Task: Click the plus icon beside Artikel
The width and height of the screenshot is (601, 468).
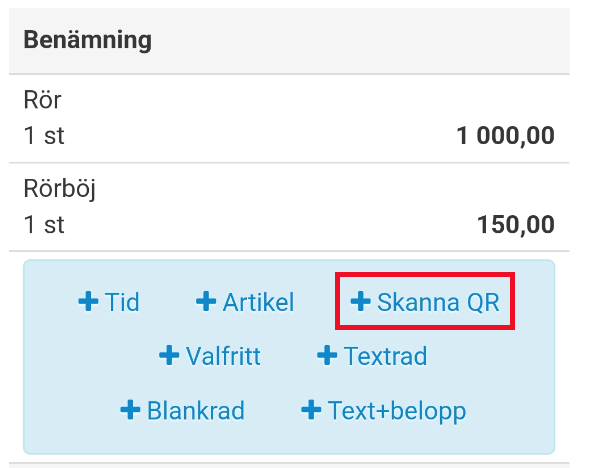Action: (206, 302)
